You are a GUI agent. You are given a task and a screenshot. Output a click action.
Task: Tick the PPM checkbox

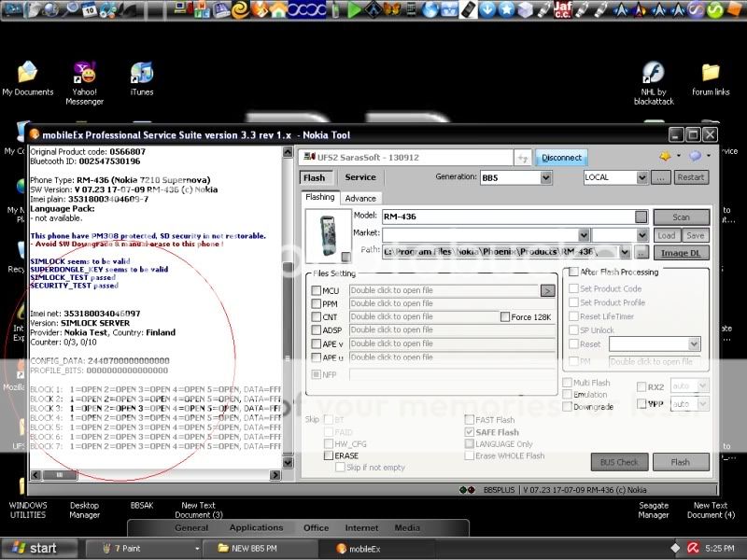316,304
